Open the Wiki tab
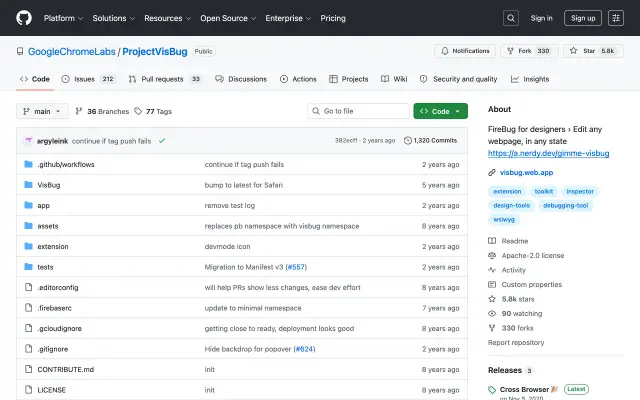The height and width of the screenshot is (400, 640). click(394, 79)
